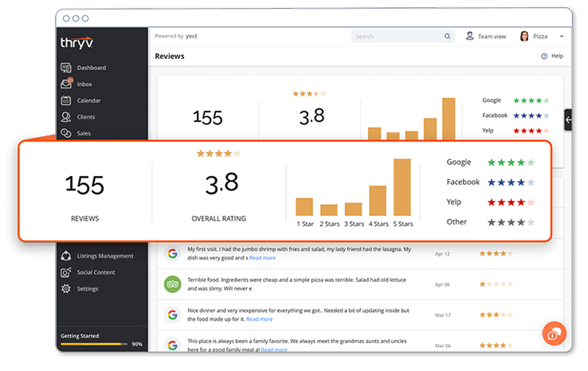
Task: Go to Social Content section
Action: pyautogui.click(x=67, y=272)
